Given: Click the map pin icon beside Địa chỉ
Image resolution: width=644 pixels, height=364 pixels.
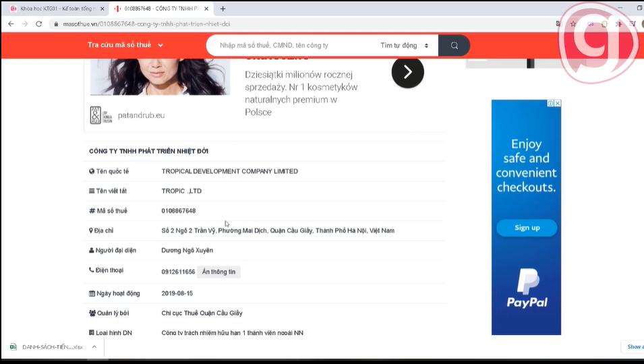Looking at the screenshot, I should [91, 231].
